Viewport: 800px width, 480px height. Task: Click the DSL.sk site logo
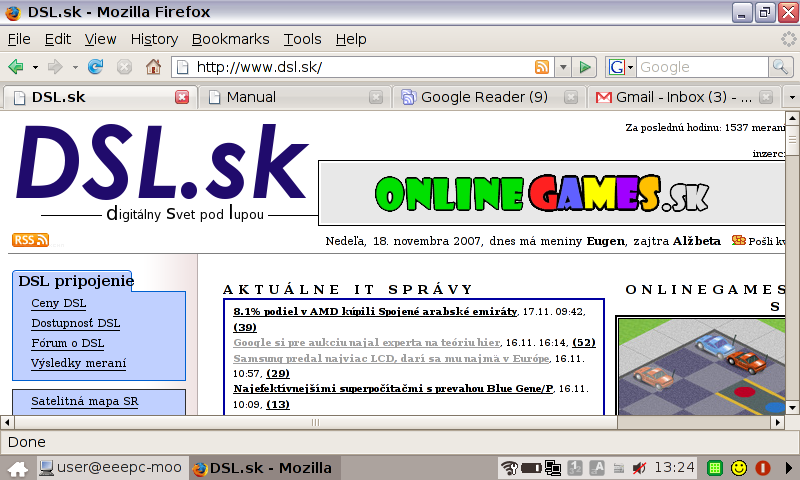[x=162, y=172]
